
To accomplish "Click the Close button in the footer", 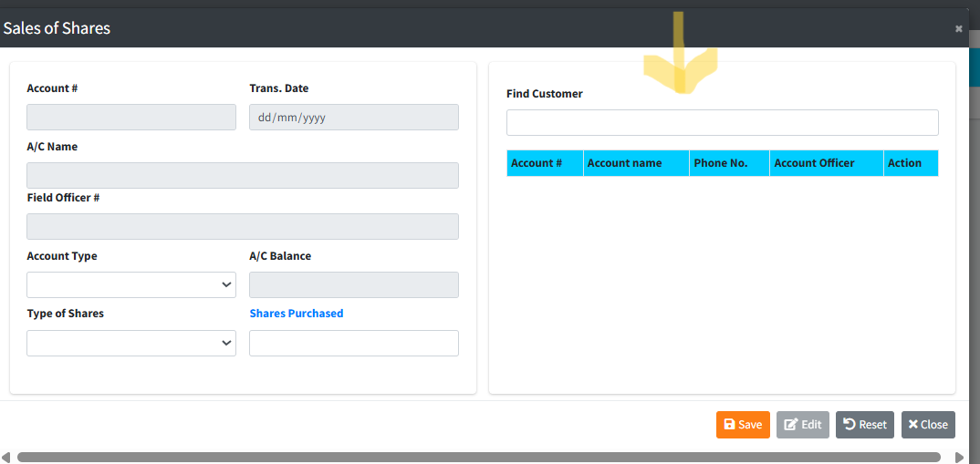I will click(x=928, y=425).
